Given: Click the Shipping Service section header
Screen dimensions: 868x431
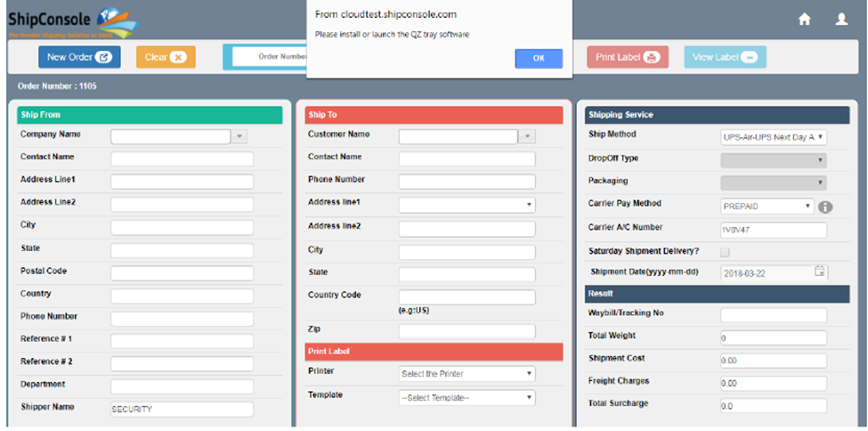Looking at the screenshot, I should [717, 115].
